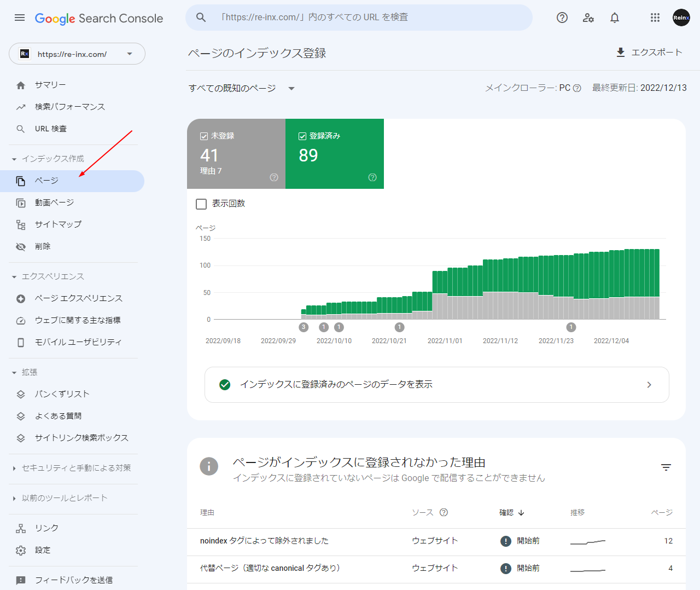Click the layers icon beside サイトリンク検索ボックス
The height and width of the screenshot is (590, 700).
[21, 438]
